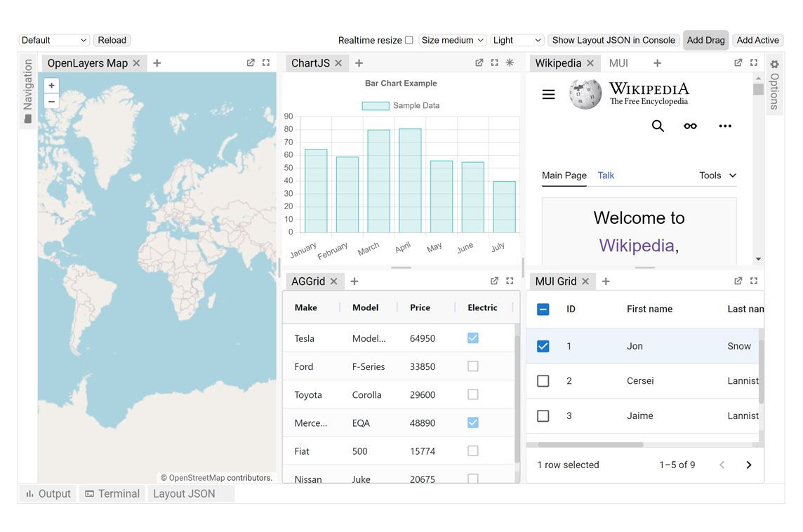This screenshot has width=803, height=532.
Task: Maximize the ChartJS tabset
Action: click(494, 62)
